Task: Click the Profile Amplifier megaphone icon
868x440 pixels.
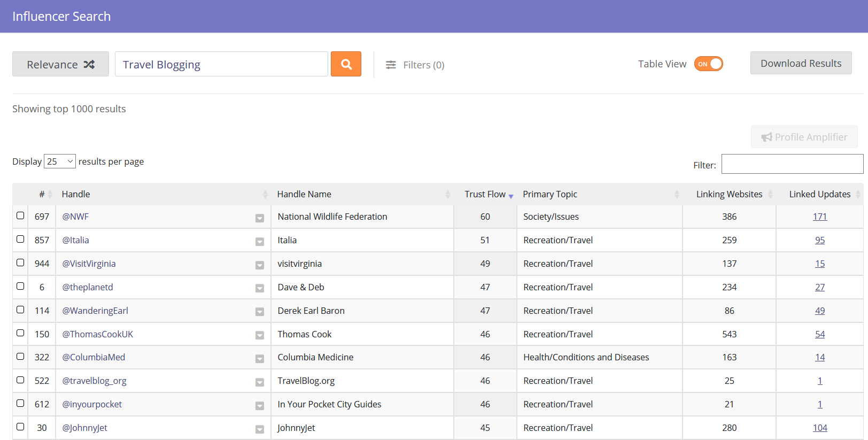Action: [x=766, y=137]
